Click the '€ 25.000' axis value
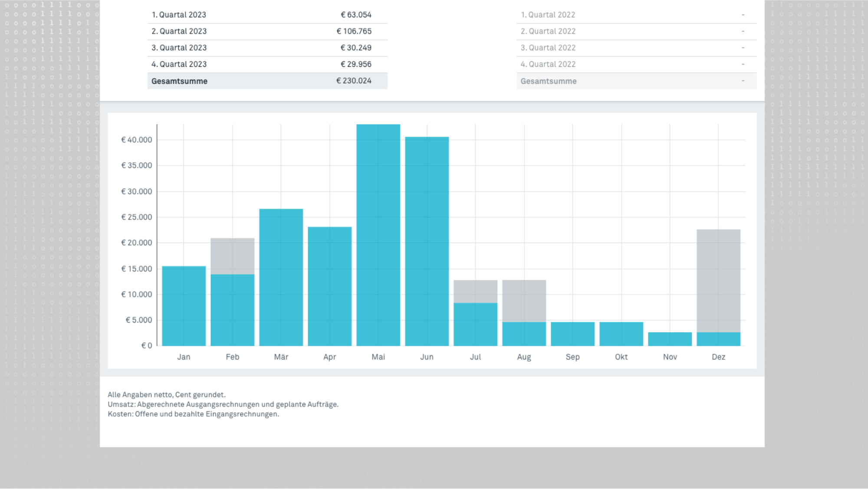Viewport: 868px width, 489px height. (137, 217)
